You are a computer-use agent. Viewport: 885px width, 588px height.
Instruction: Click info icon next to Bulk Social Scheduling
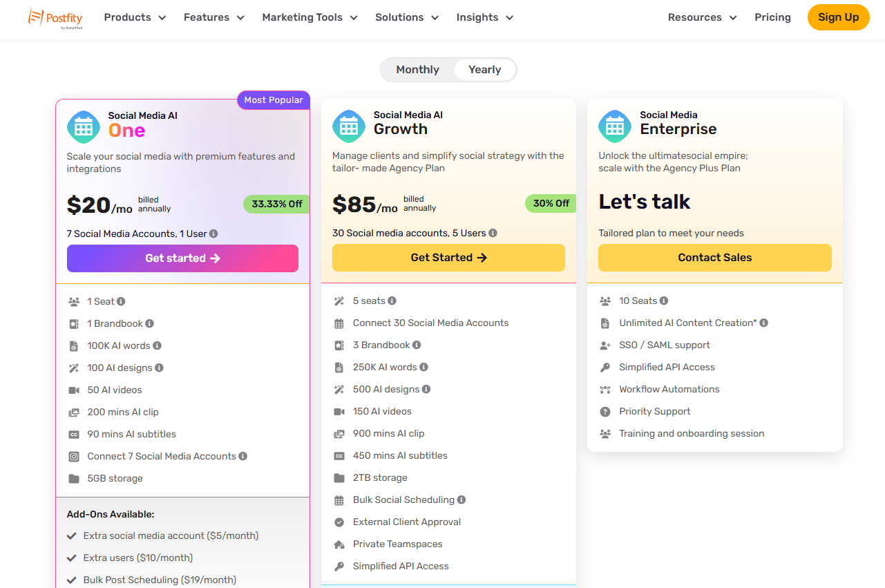point(461,500)
